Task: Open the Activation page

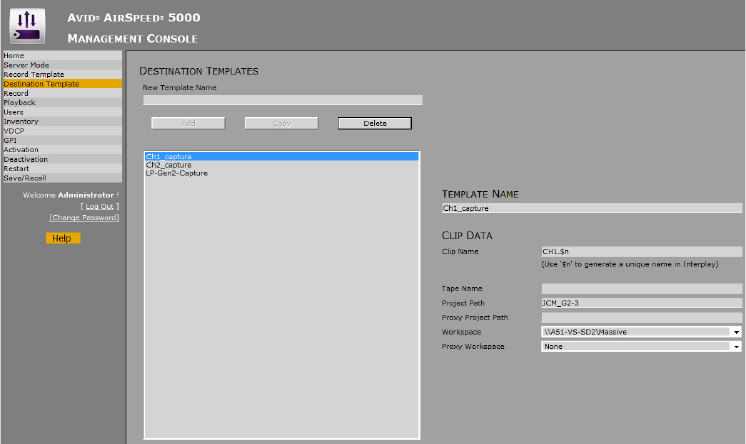Action: click(62, 149)
